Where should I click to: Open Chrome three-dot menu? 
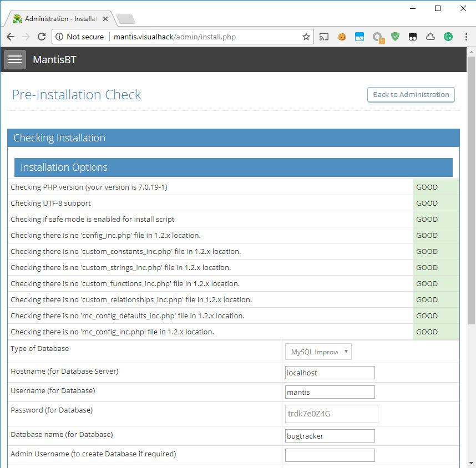(466, 37)
